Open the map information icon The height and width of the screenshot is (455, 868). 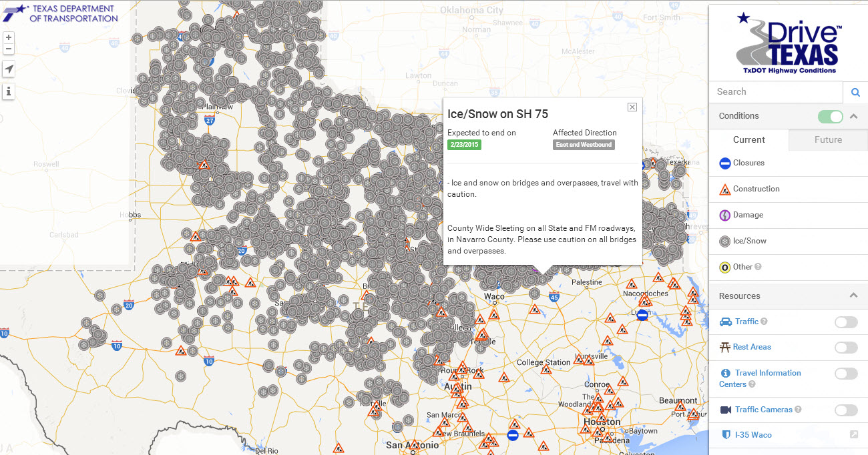(x=8, y=91)
